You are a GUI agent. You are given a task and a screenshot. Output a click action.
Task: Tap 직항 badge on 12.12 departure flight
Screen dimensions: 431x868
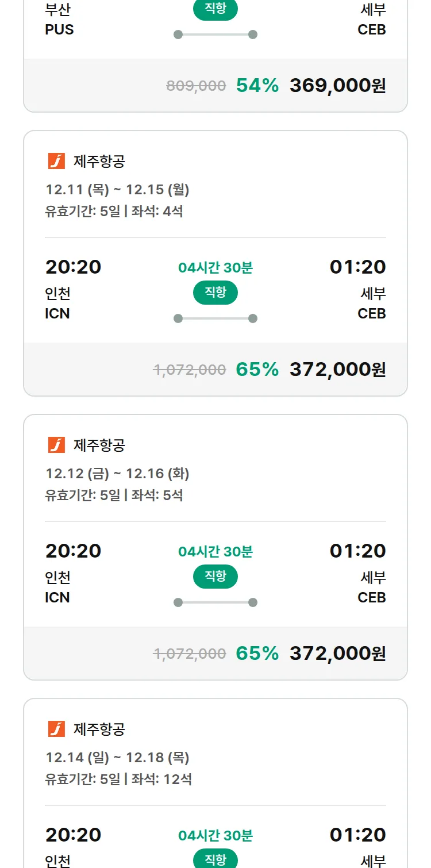pyautogui.click(x=215, y=577)
